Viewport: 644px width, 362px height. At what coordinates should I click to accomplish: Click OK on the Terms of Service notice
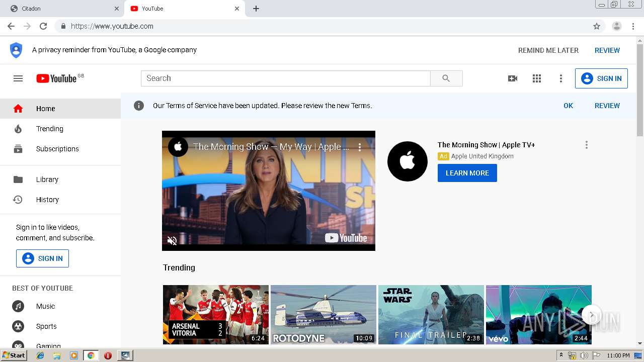pyautogui.click(x=569, y=106)
